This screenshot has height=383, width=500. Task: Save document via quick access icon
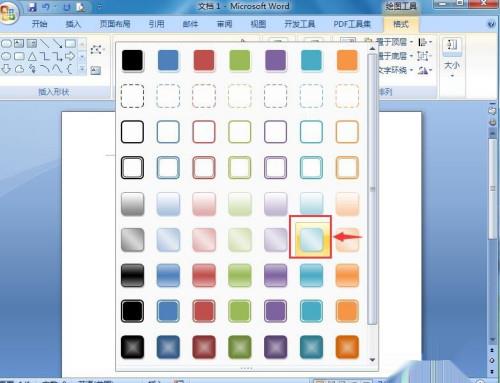tap(32, 7)
